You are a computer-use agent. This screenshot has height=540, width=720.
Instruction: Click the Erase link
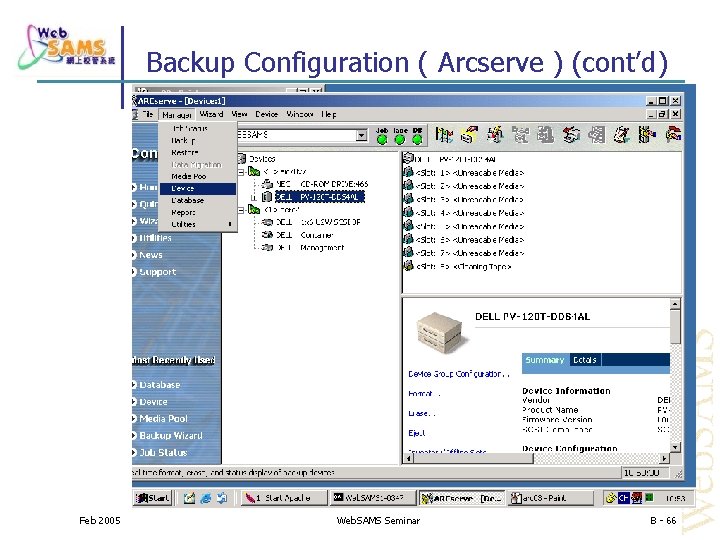(x=421, y=413)
